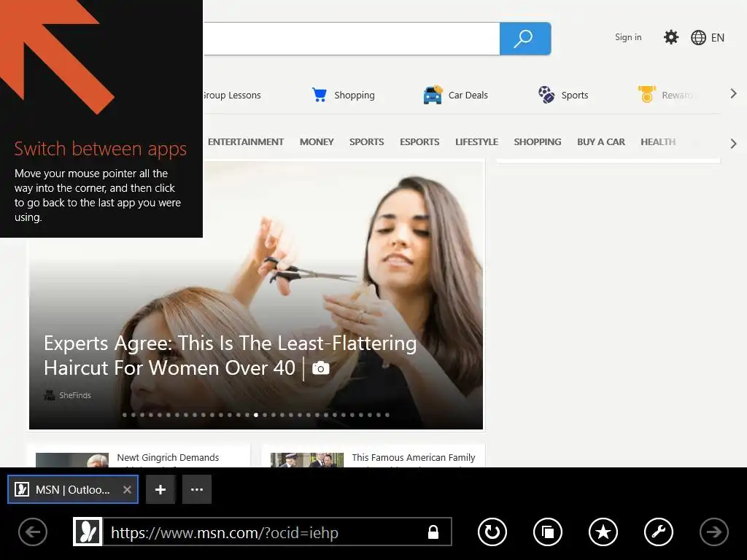Go back with the back arrow
Screen dimensions: 747x560
coord(33,532)
